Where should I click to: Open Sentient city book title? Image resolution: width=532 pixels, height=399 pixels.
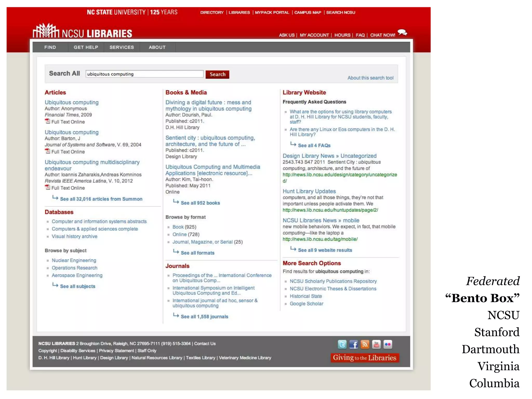tap(210, 141)
